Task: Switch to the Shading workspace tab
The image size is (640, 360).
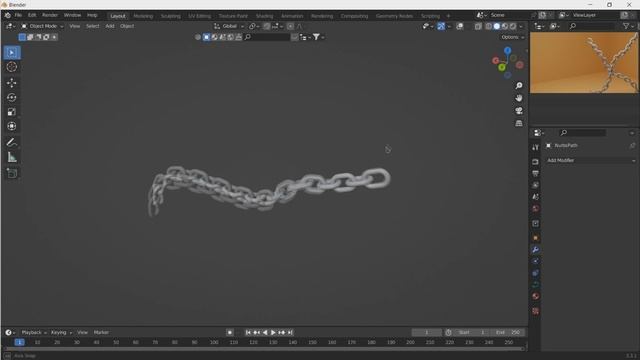Action: point(264,16)
